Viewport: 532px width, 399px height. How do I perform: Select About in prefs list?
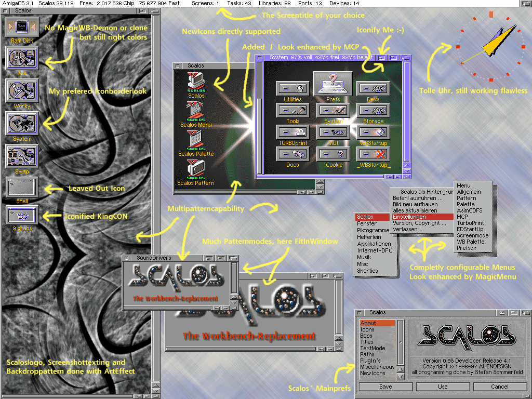point(377,323)
